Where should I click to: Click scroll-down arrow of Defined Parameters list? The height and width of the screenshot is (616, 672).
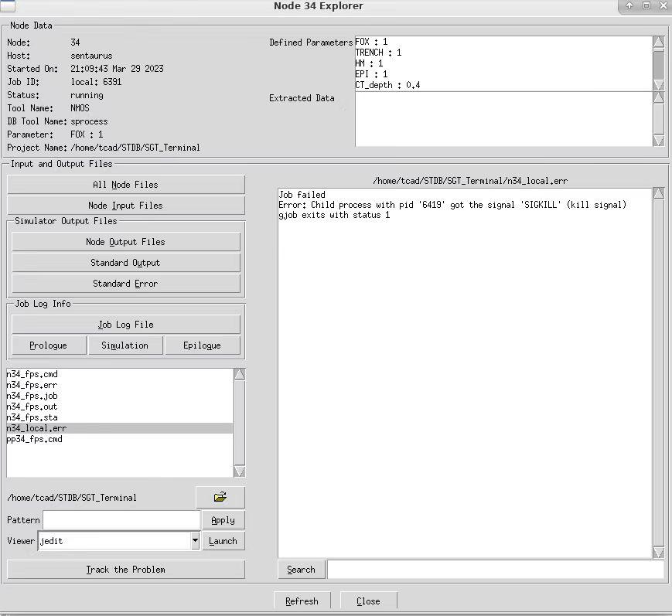pos(659,85)
